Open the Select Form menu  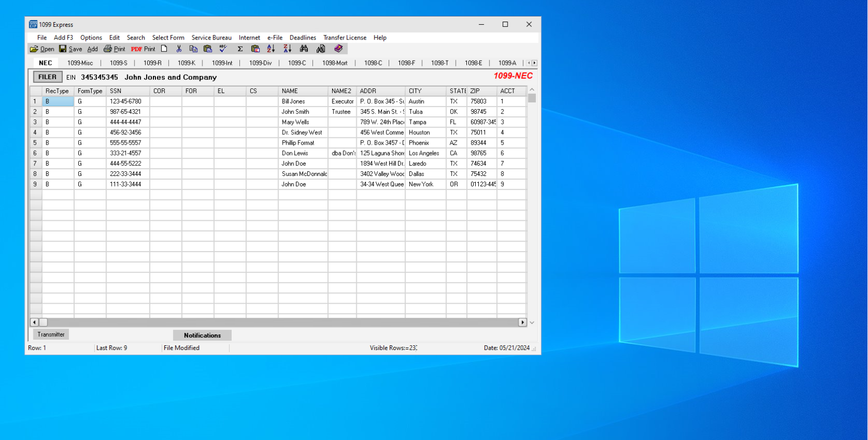[x=168, y=38]
